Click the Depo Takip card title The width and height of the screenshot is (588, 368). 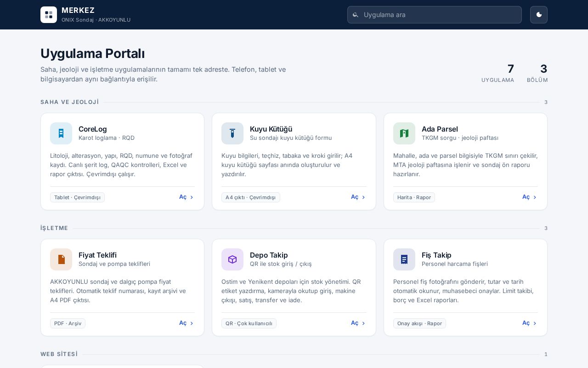(269, 255)
